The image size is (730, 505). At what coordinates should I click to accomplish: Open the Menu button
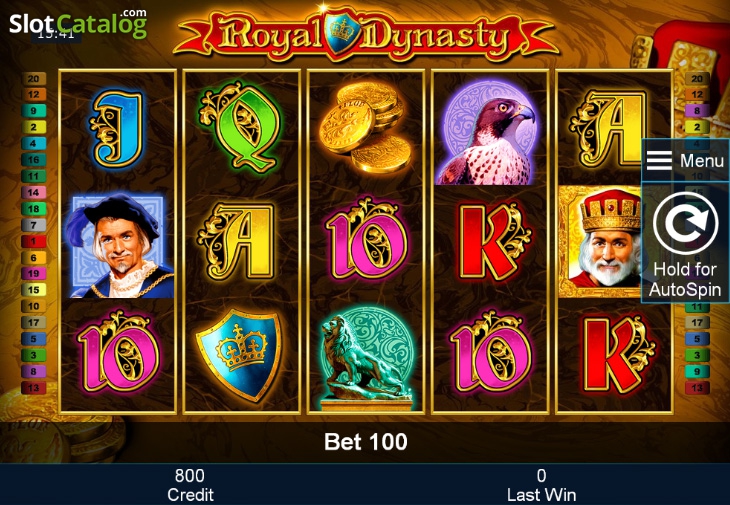pyautogui.click(x=685, y=161)
